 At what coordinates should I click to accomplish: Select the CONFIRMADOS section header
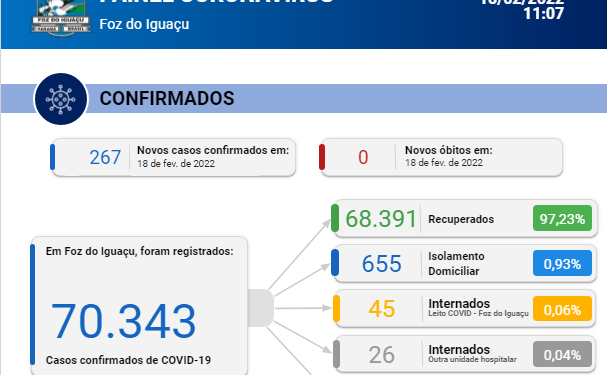[167, 98]
